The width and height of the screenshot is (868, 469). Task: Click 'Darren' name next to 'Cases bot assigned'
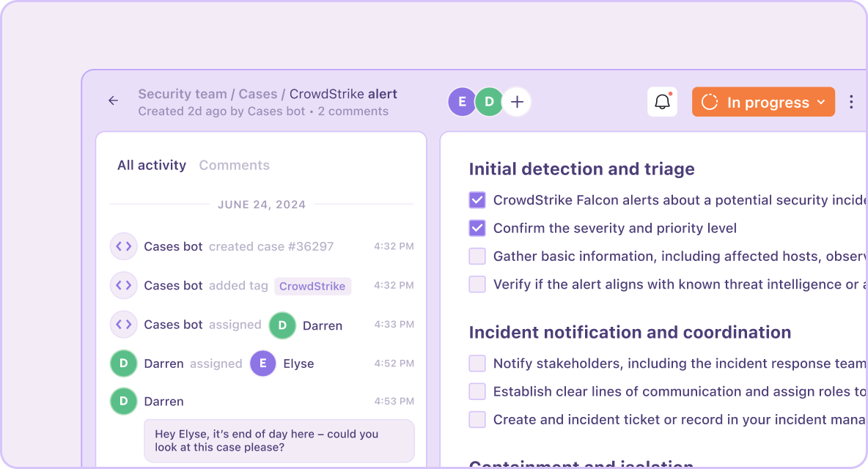[x=322, y=326]
